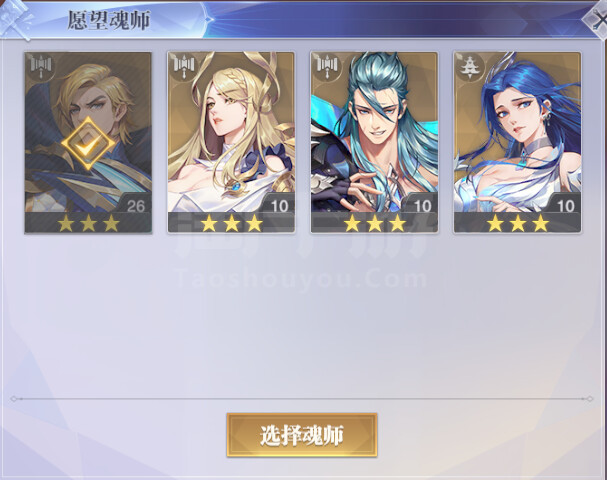Click the level 26 badge on first card
This screenshot has height=480, width=607.
135,205
